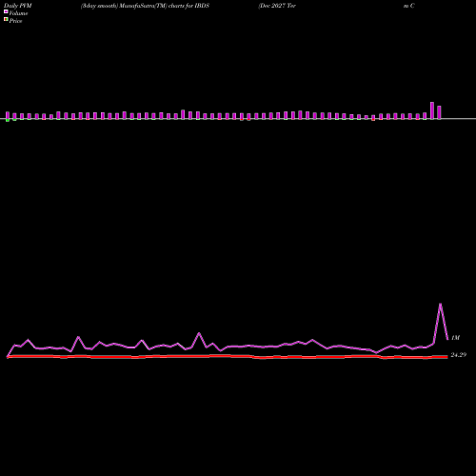Viewport: 476px width, 476px height.
Task: Click the '(Dec 2027 Ter' title fragment
Action: (277, 6)
